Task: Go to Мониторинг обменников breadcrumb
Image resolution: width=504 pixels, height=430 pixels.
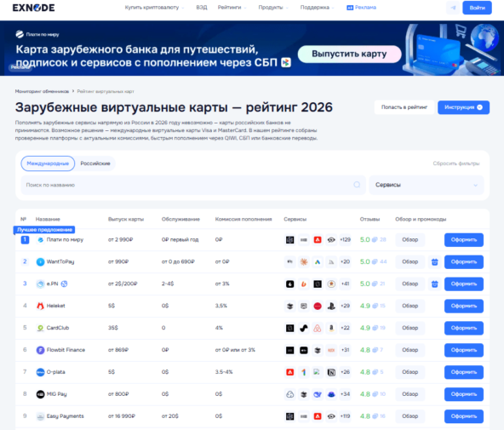Action: (x=42, y=91)
